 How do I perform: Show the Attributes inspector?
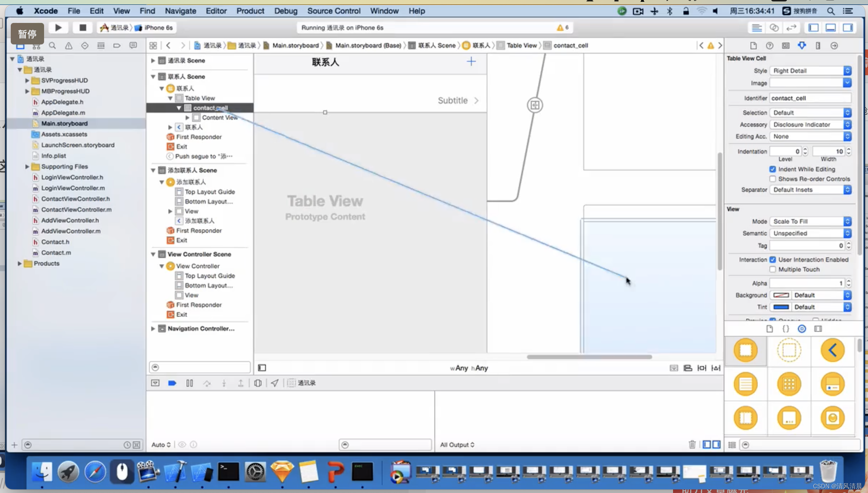[802, 46]
